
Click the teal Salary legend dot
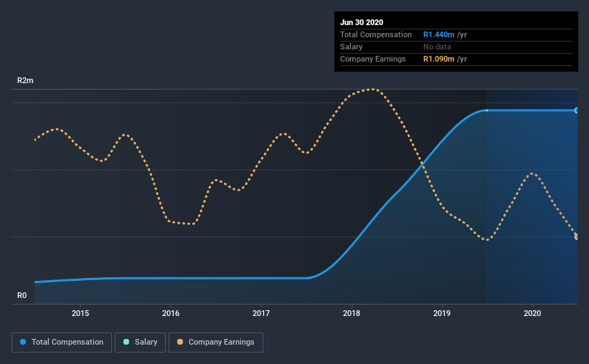(x=126, y=342)
